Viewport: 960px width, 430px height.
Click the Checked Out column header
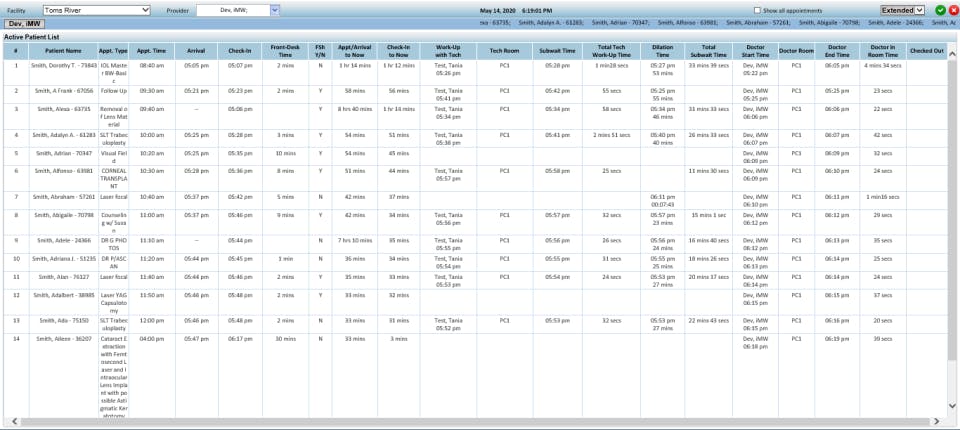(x=927, y=51)
